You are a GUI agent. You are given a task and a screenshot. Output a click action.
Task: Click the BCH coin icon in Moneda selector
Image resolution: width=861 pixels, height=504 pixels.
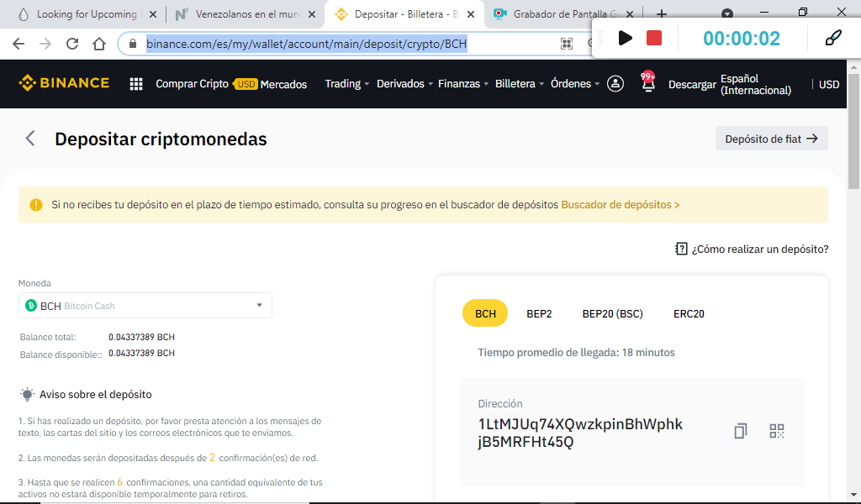point(31,306)
